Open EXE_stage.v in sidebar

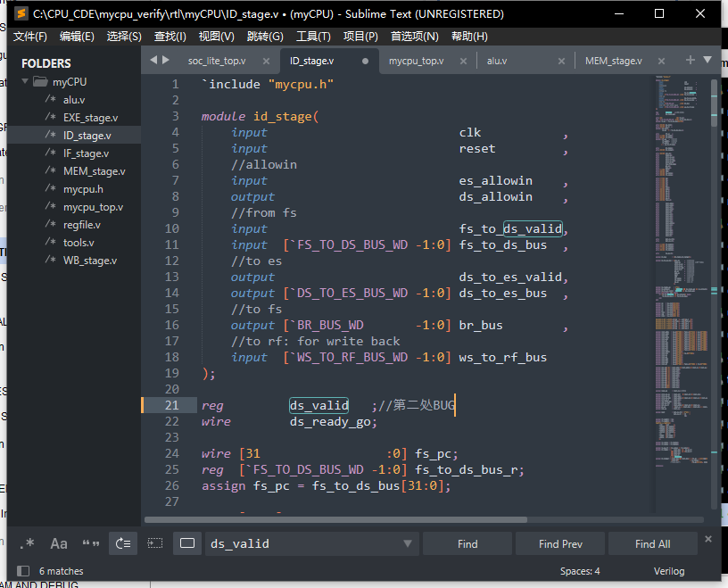90,118
